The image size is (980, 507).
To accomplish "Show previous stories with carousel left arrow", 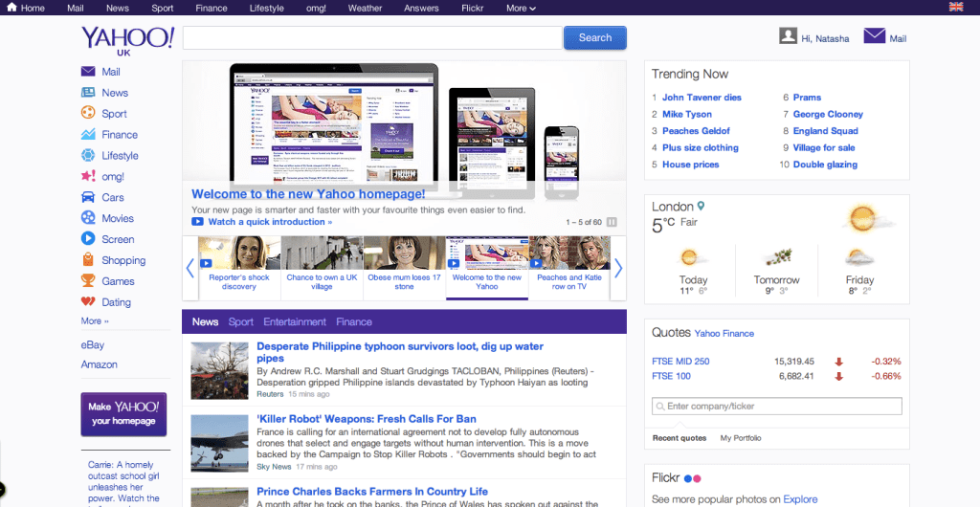I will click(x=189, y=268).
